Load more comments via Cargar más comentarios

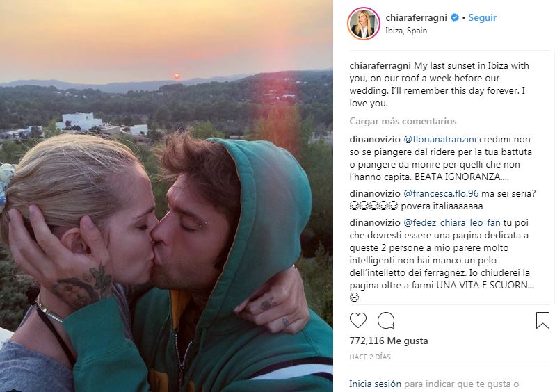[403, 121]
